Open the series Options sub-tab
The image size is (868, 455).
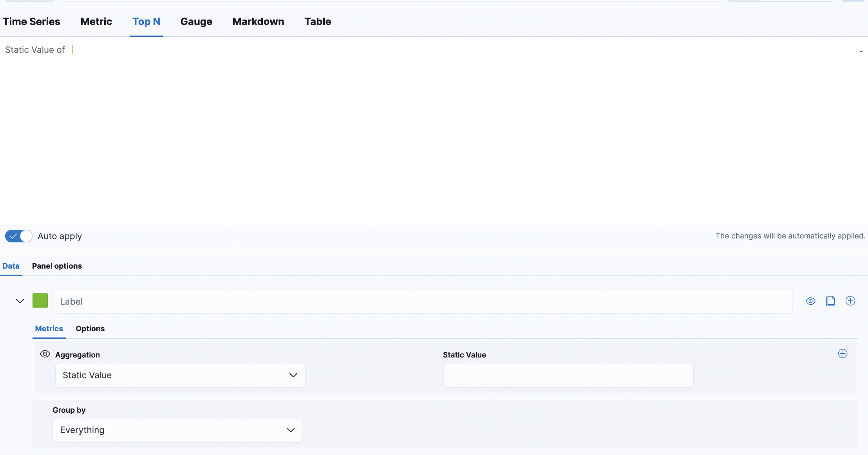click(90, 329)
